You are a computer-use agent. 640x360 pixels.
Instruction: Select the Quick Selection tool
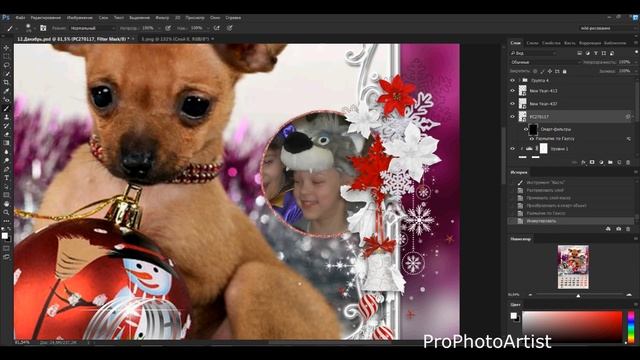6,74
